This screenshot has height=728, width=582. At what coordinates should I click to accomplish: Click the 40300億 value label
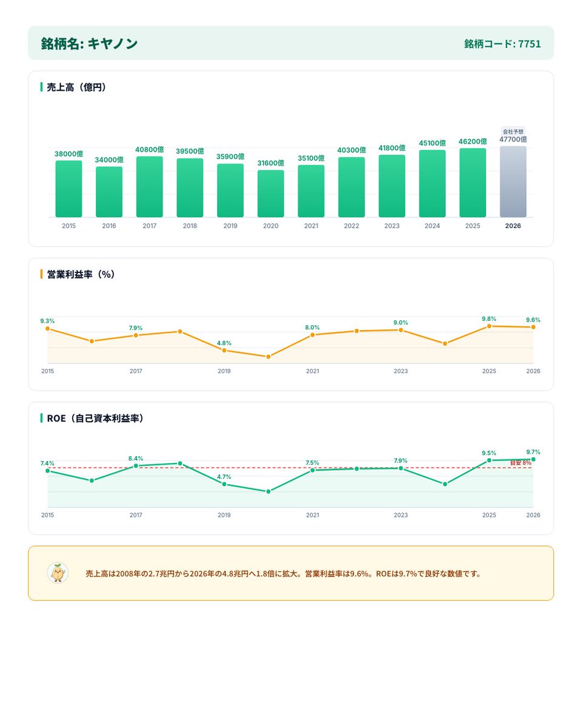click(352, 150)
